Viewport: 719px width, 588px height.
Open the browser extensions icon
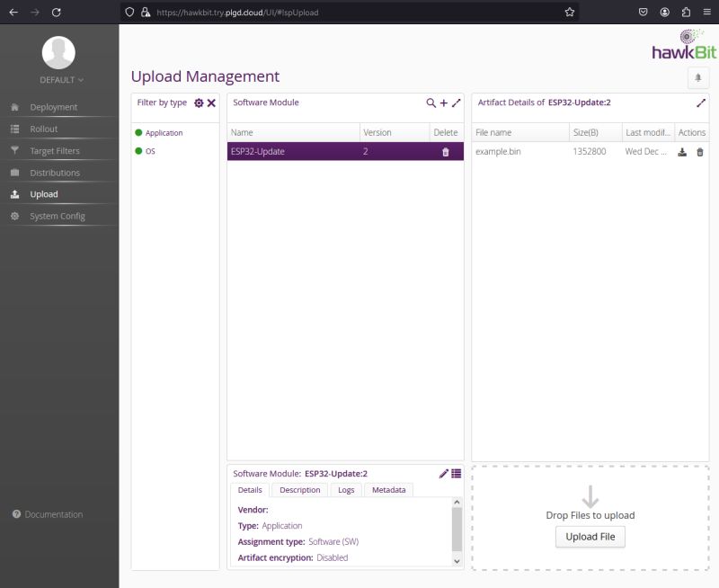pos(686,13)
